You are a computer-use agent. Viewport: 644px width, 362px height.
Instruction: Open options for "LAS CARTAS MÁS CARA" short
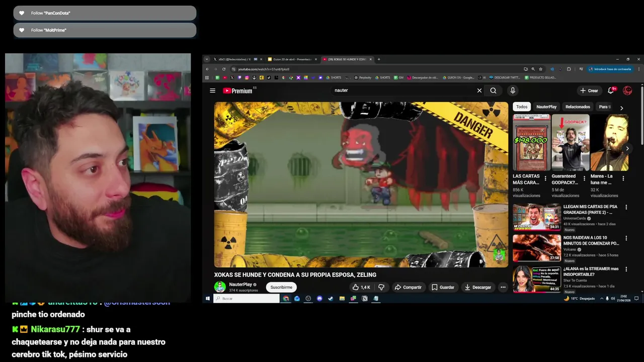545,178
